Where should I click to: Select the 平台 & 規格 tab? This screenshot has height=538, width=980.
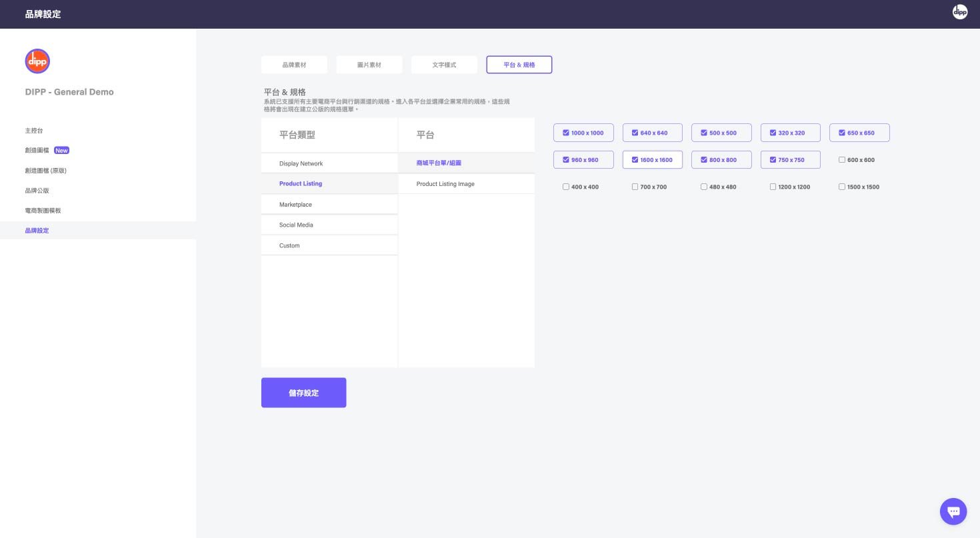point(519,65)
